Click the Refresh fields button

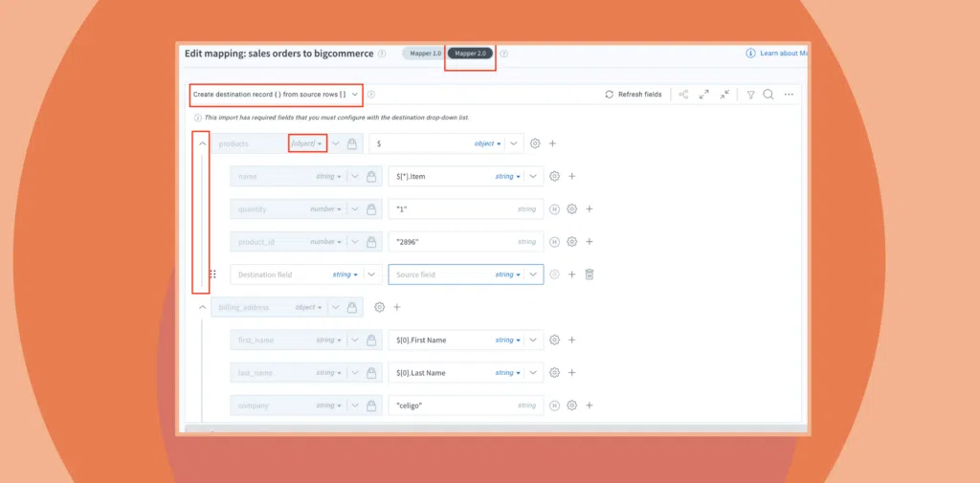pyautogui.click(x=633, y=95)
